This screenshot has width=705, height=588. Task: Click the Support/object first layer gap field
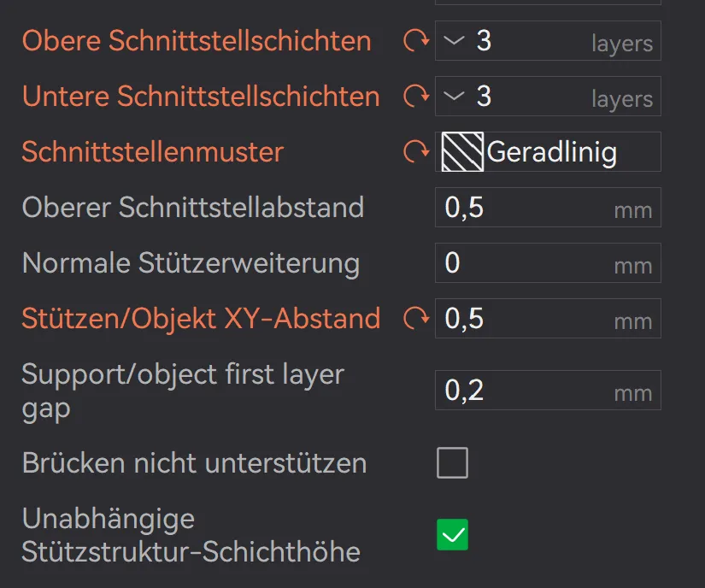(x=548, y=391)
